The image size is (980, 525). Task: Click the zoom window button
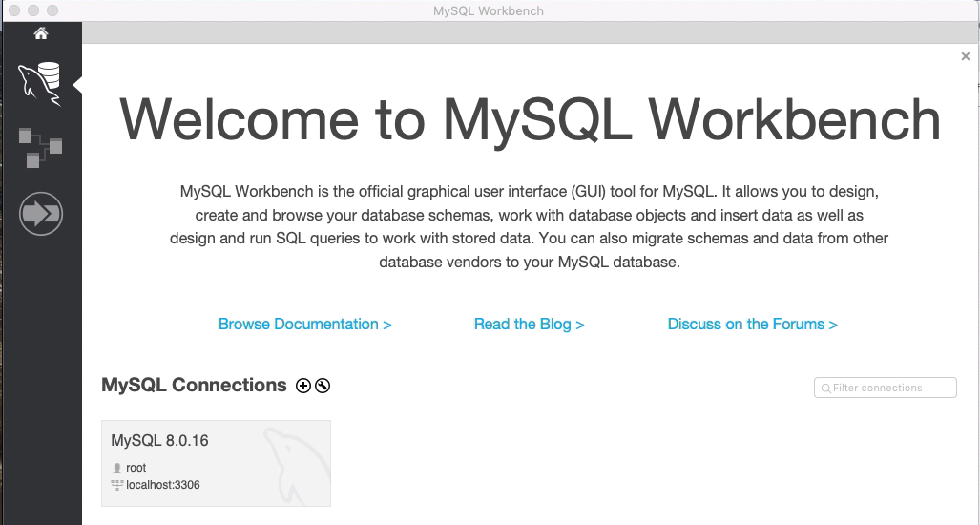click(x=52, y=10)
